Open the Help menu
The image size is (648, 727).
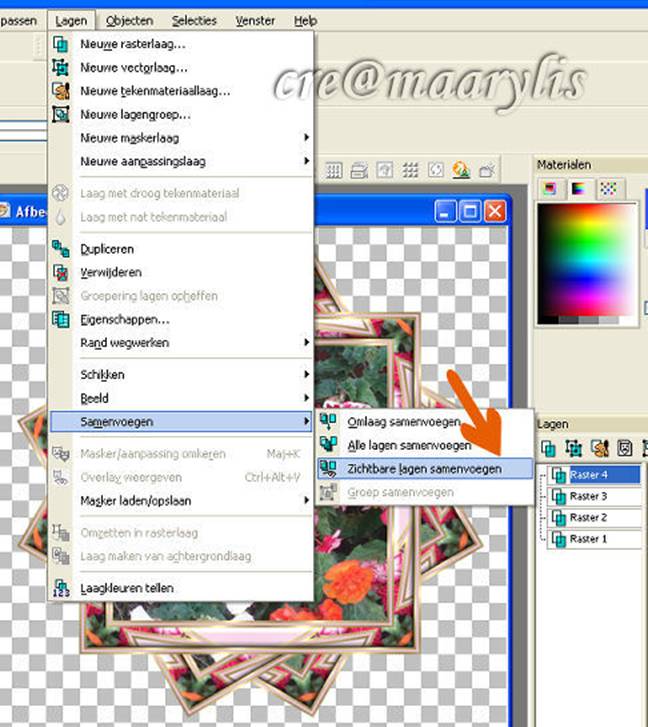point(305,21)
